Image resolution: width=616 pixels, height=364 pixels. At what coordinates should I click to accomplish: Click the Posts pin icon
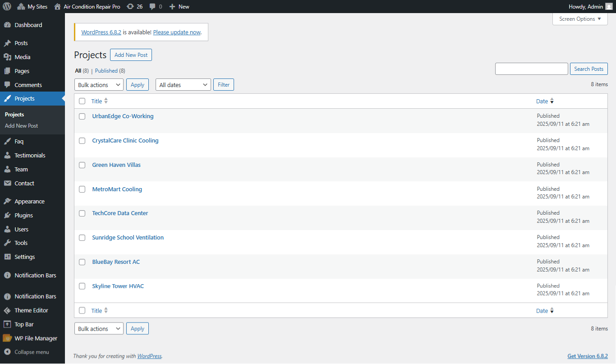7,43
